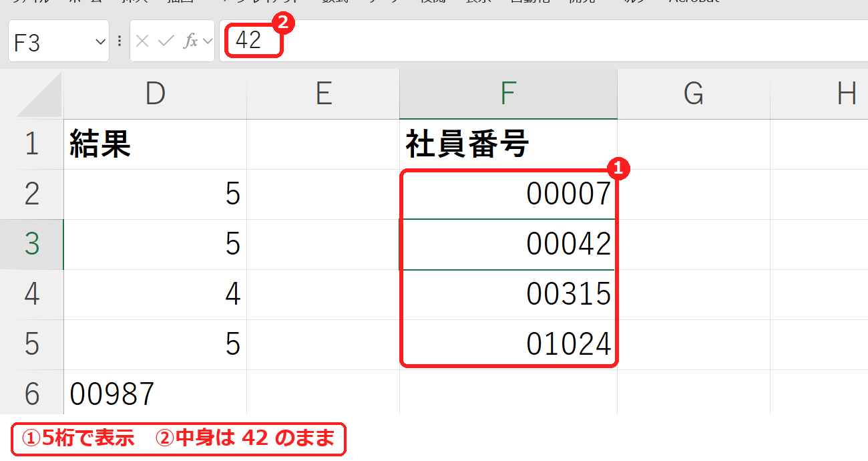Select the 結果 header cell
The image size is (868, 461).
(x=155, y=144)
